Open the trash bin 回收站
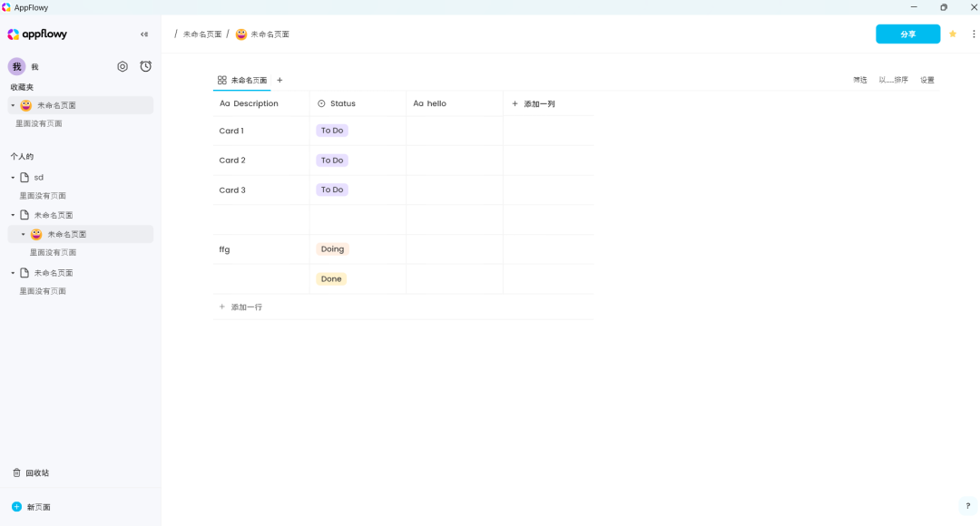 pyautogui.click(x=31, y=472)
